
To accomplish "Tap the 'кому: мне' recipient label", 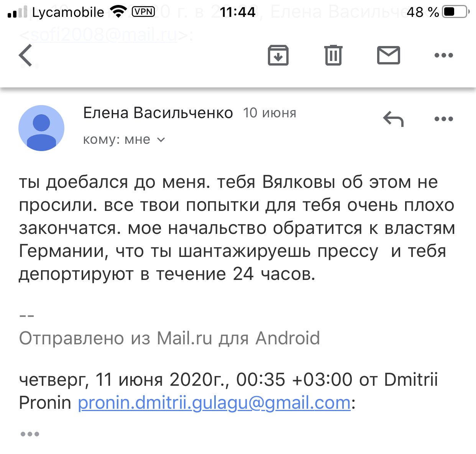I will [x=117, y=140].
